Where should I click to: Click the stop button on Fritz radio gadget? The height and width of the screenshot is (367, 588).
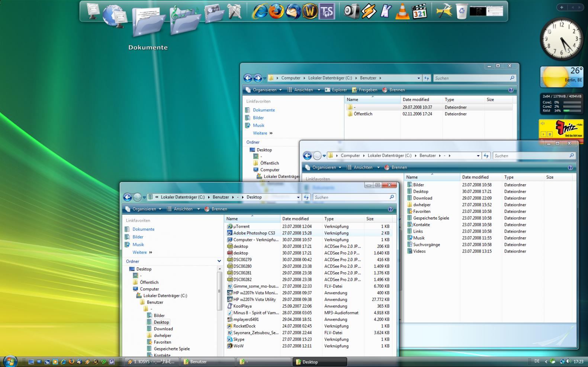point(550,134)
